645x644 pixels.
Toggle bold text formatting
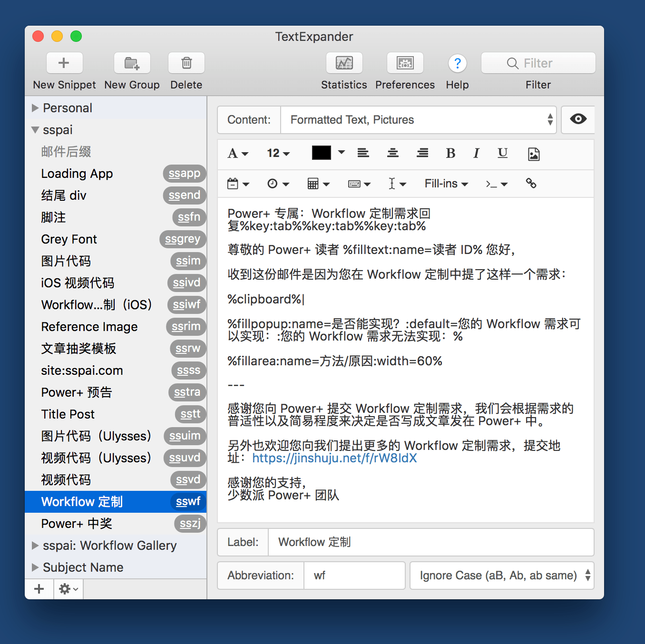(450, 153)
